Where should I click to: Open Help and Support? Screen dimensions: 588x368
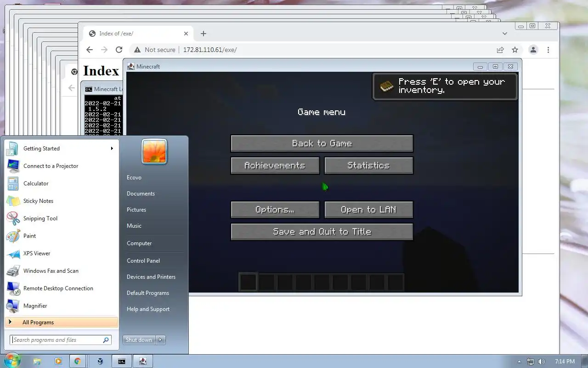pos(148,309)
